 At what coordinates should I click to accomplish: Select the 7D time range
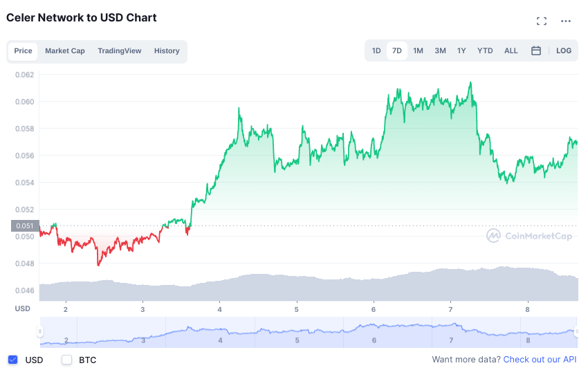397,50
